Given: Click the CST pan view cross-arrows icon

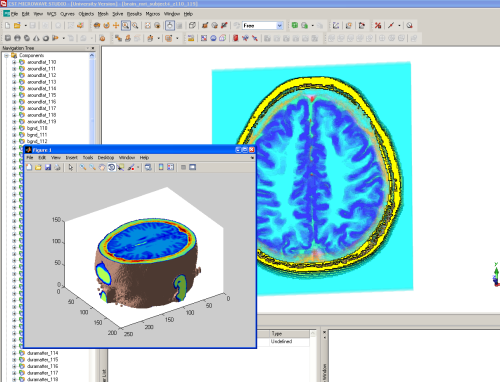Looking at the screenshot, I should (116, 26).
